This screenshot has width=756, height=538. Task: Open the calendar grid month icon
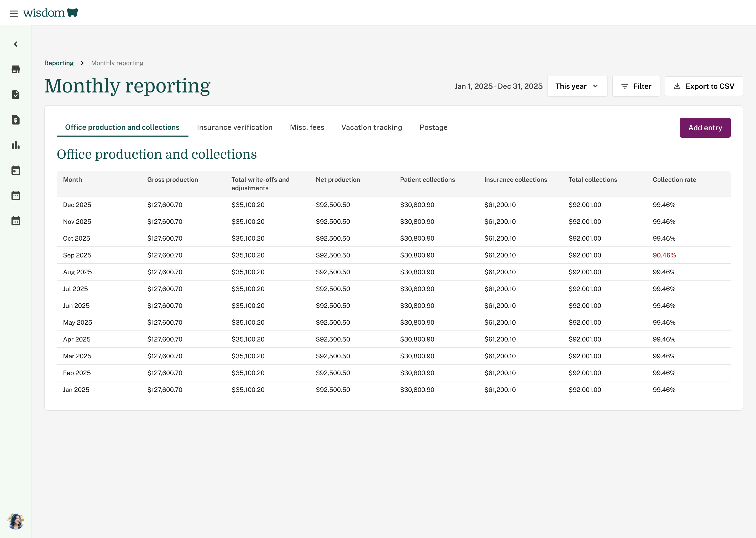coord(15,221)
